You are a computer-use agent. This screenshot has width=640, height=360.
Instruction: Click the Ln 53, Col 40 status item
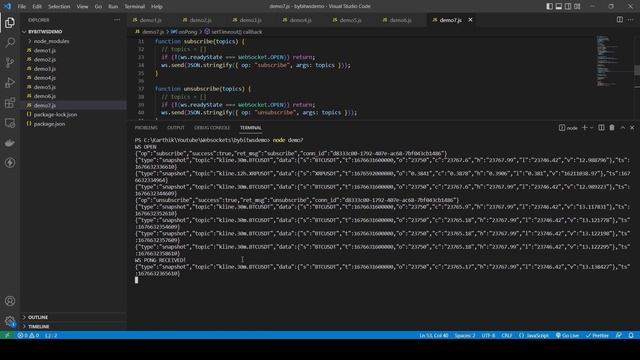coord(433,336)
